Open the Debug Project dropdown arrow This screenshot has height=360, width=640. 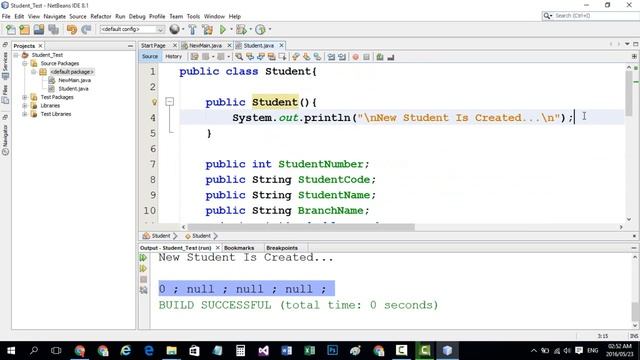coord(251,29)
